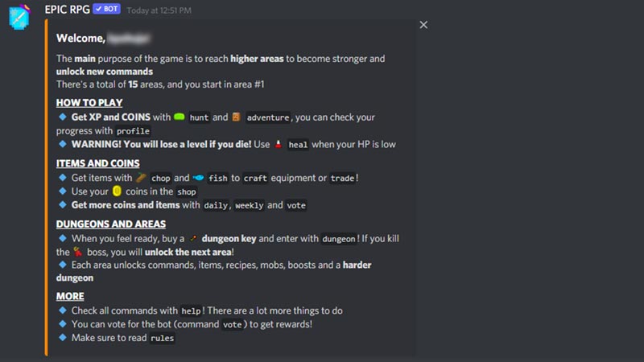Click the profile command code text
644x362 pixels.
coord(133,131)
